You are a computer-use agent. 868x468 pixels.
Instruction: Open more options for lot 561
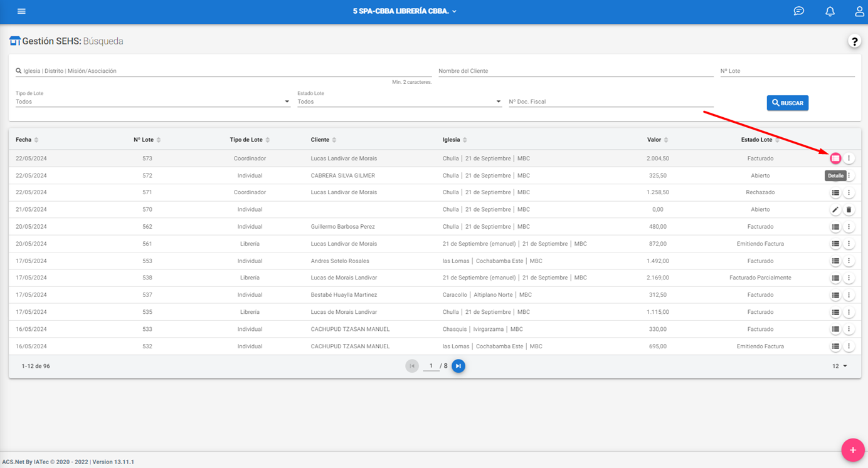[849, 244]
